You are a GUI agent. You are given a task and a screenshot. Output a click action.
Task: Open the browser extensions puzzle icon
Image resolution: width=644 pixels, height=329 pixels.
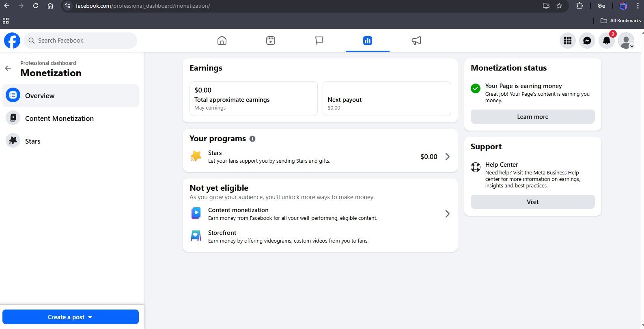[x=579, y=6]
